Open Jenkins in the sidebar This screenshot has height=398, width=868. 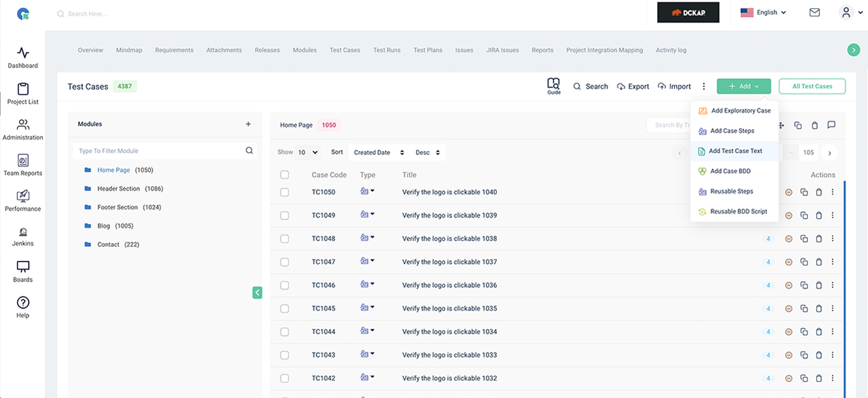23,237
